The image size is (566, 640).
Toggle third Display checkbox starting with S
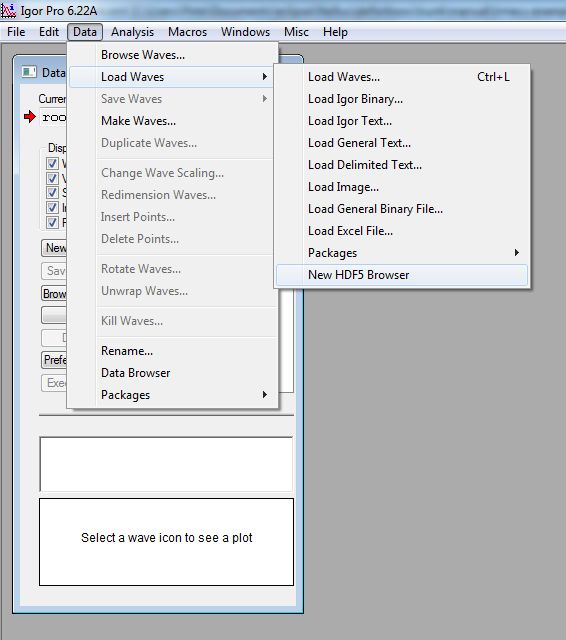[52, 193]
